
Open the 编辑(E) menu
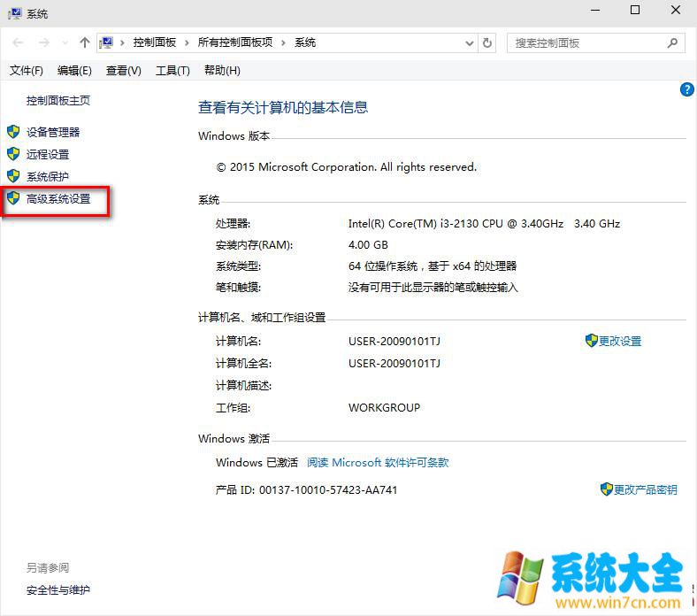click(x=74, y=71)
